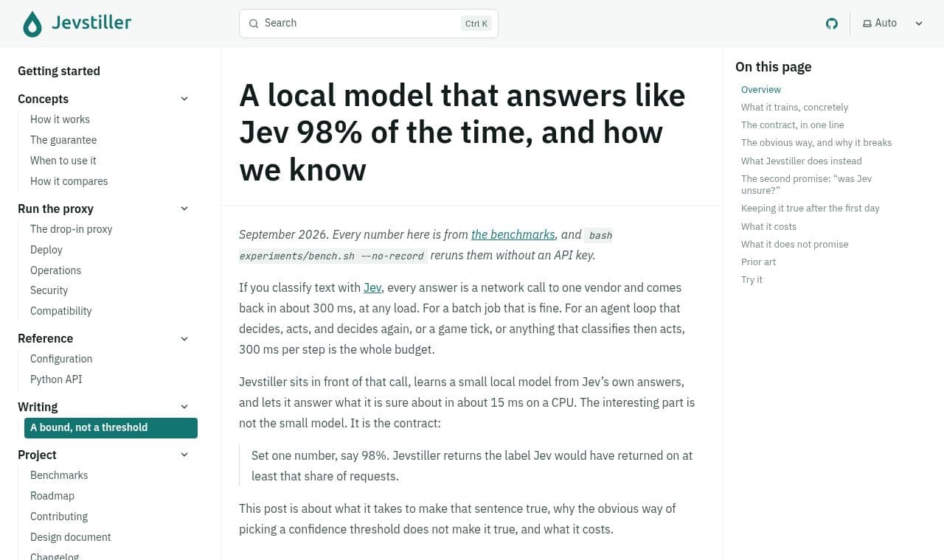Viewport: 944px width, 560px height.
Task: Jump to Overview section
Action: coord(761,89)
